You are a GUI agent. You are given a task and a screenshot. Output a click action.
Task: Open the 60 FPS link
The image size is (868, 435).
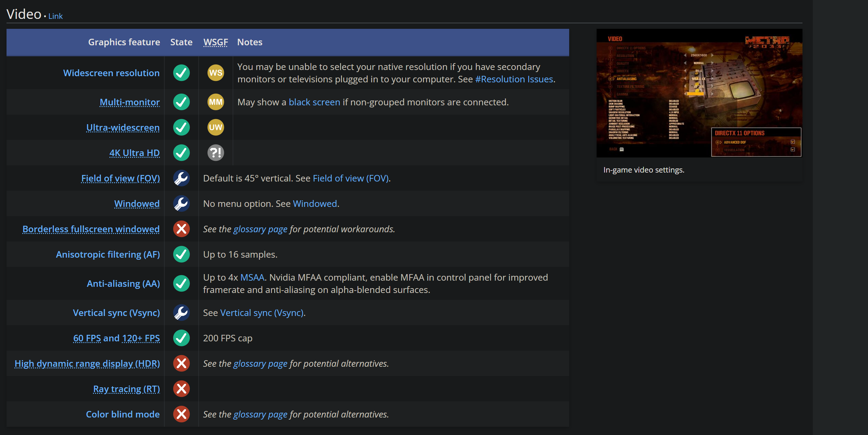point(87,338)
